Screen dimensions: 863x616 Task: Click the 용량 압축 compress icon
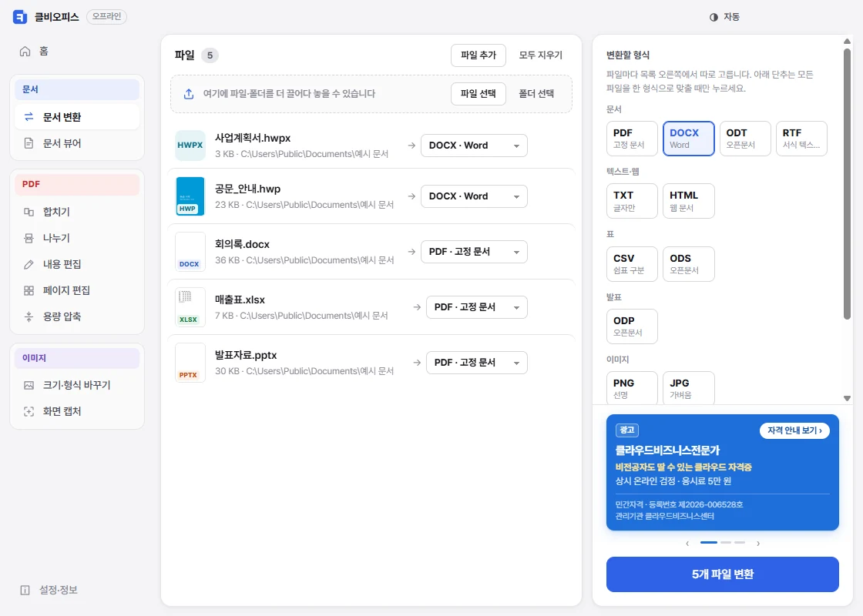29,316
